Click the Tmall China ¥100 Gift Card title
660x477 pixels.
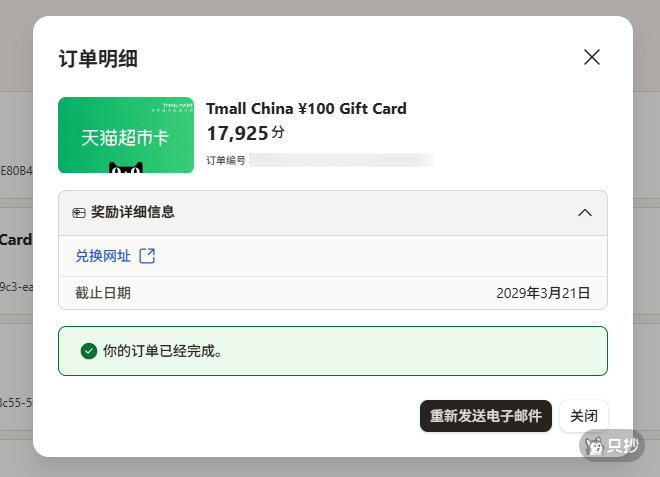(306, 109)
